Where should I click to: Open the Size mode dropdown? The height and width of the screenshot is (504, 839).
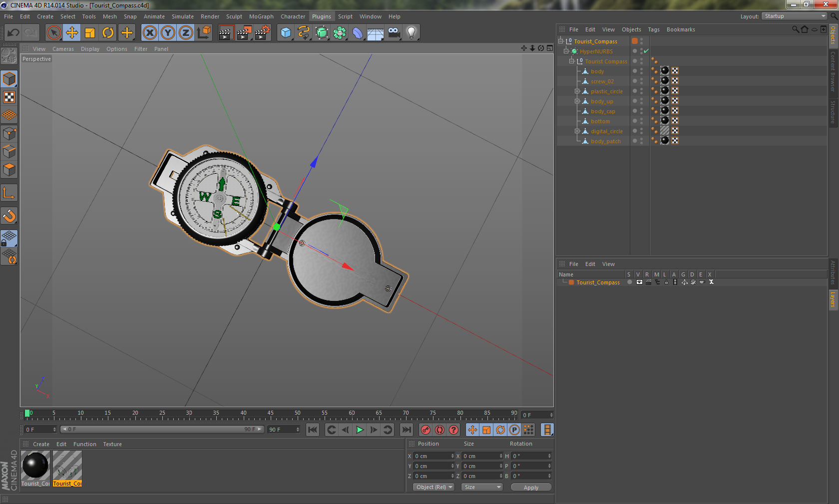pyautogui.click(x=482, y=487)
